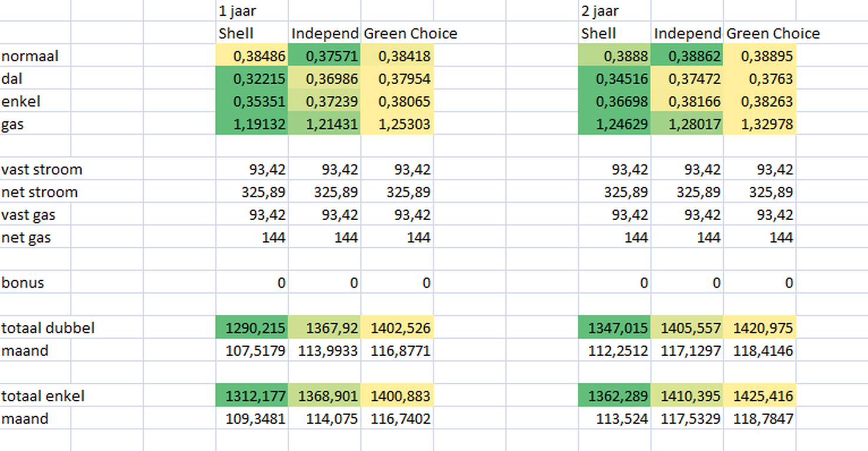Click the cell with 0,38065
Screen dimensions: 868x451
click(x=397, y=101)
